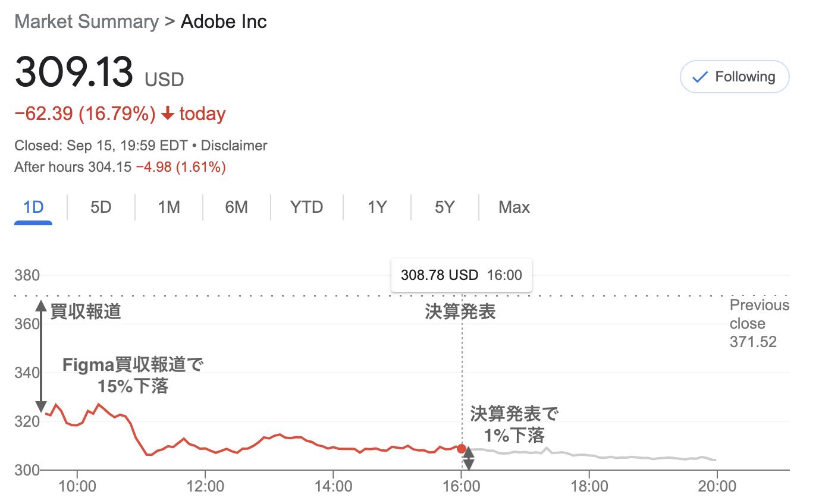Click the Adobe Inc breadcrumb title
822x504 pixels.
point(224,22)
